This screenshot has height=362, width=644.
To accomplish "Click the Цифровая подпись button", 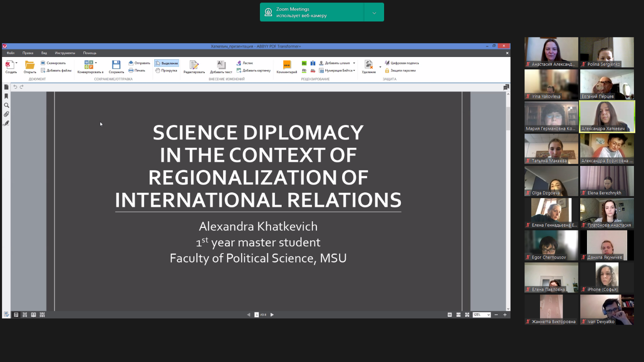I will [402, 63].
